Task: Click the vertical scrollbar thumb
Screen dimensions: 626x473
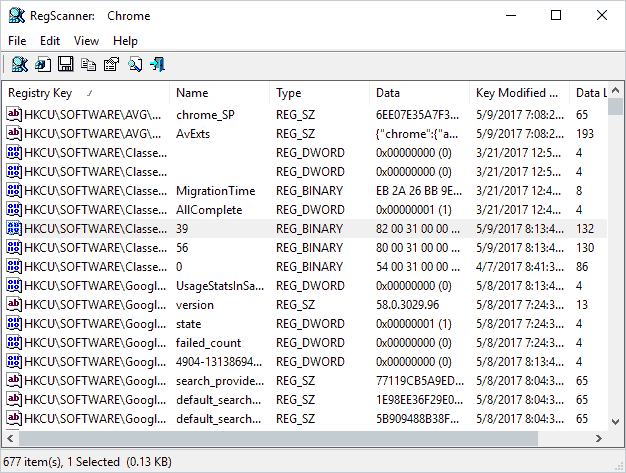Action: coord(615,107)
